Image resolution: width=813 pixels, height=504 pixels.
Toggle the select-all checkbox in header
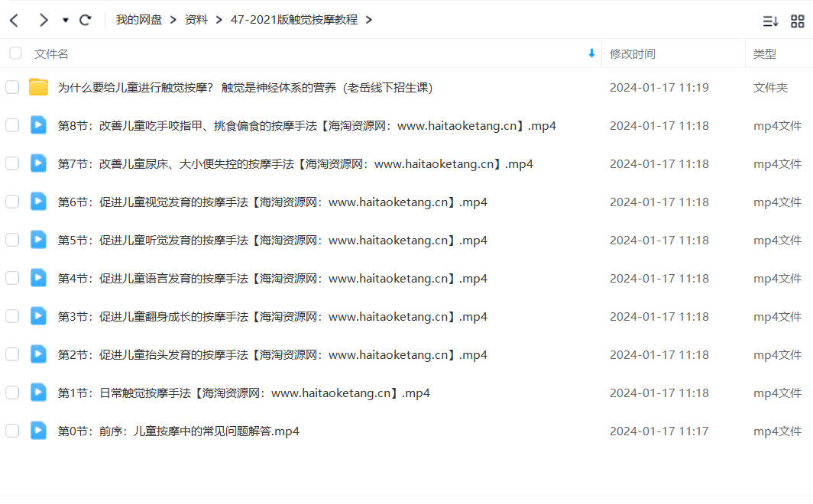click(x=15, y=53)
